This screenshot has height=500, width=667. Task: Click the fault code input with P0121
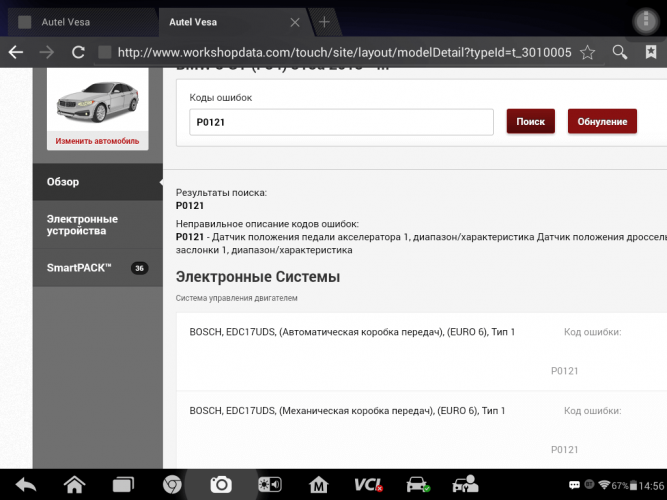(341, 122)
